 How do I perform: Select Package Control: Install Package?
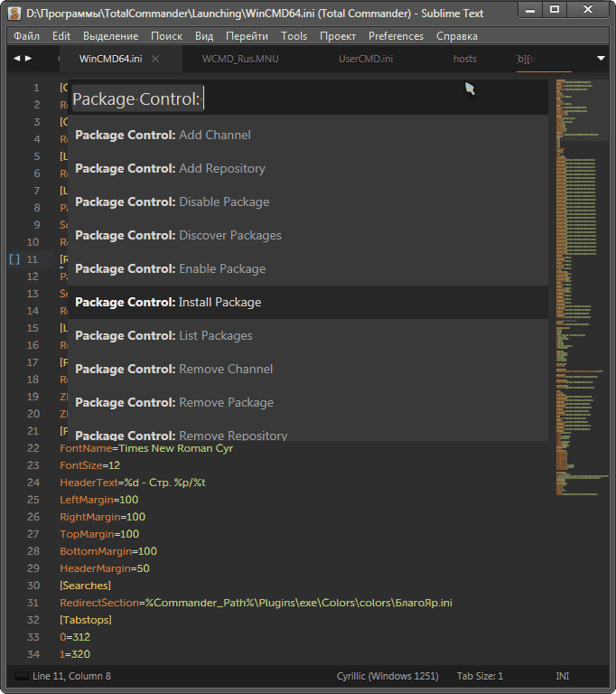308,303
